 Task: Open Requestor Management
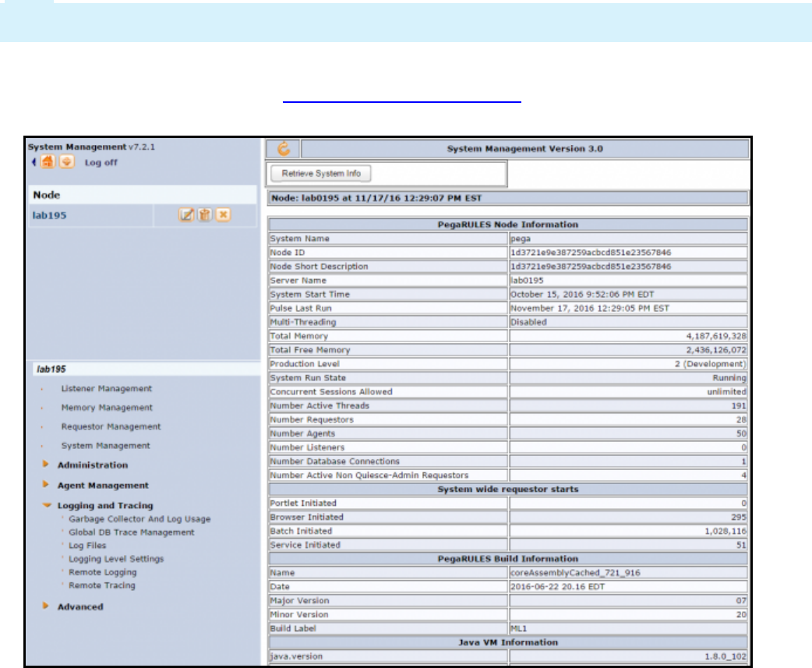[x=111, y=426]
